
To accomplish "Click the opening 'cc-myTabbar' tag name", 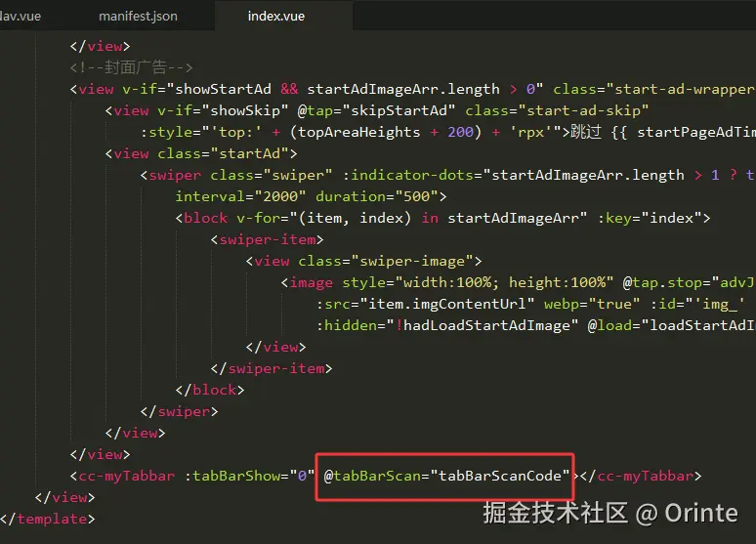I will pos(126,476).
